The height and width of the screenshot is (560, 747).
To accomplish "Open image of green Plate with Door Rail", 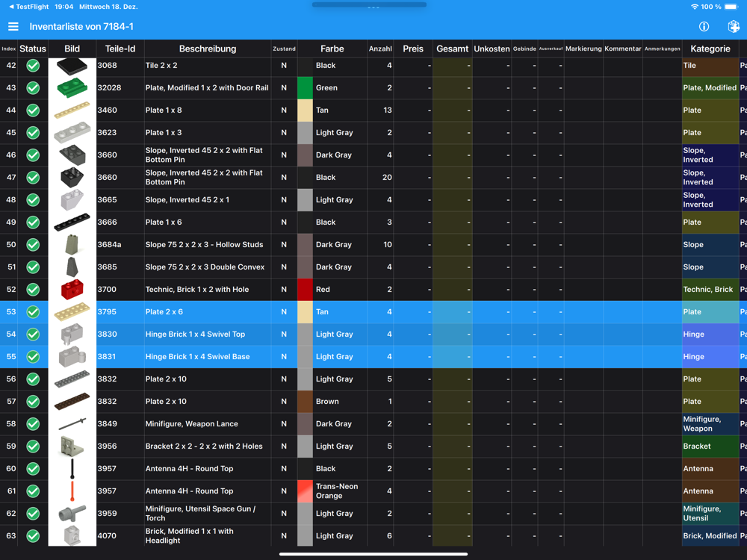I will [72, 88].
